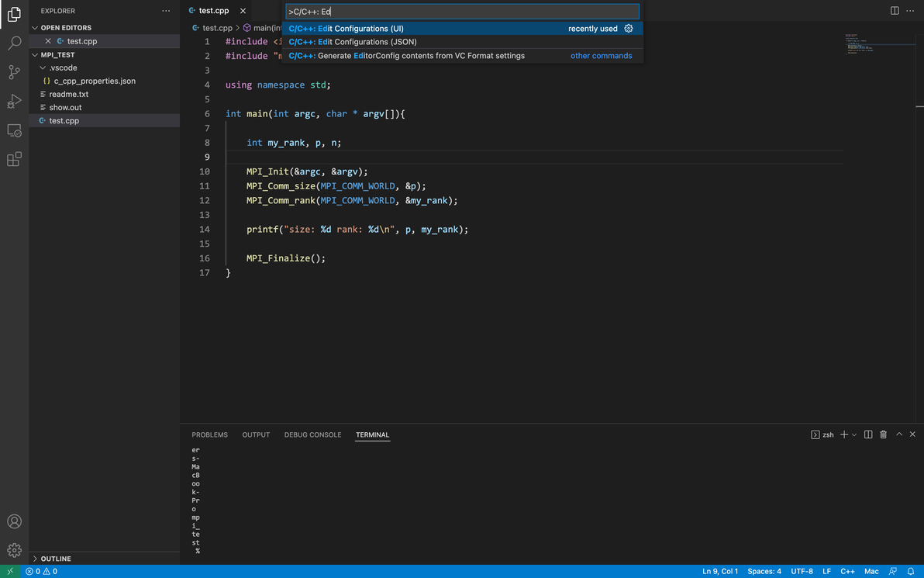Viewport: 924px width, 578px height.
Task: Select test.cpp in the MPI_TEST tree
Action: 105,120
